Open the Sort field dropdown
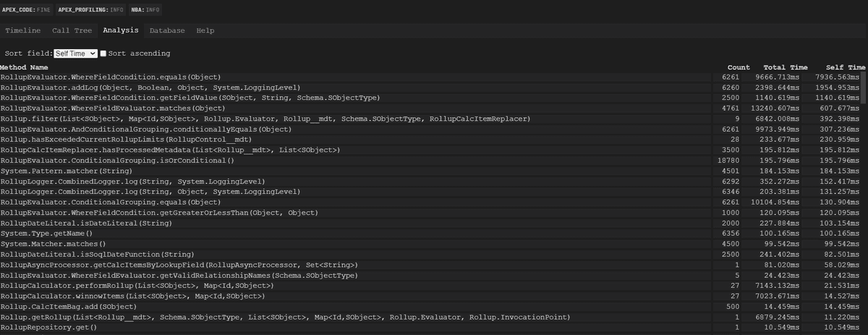This screenshot has height=335, width=868. point(75,54)
